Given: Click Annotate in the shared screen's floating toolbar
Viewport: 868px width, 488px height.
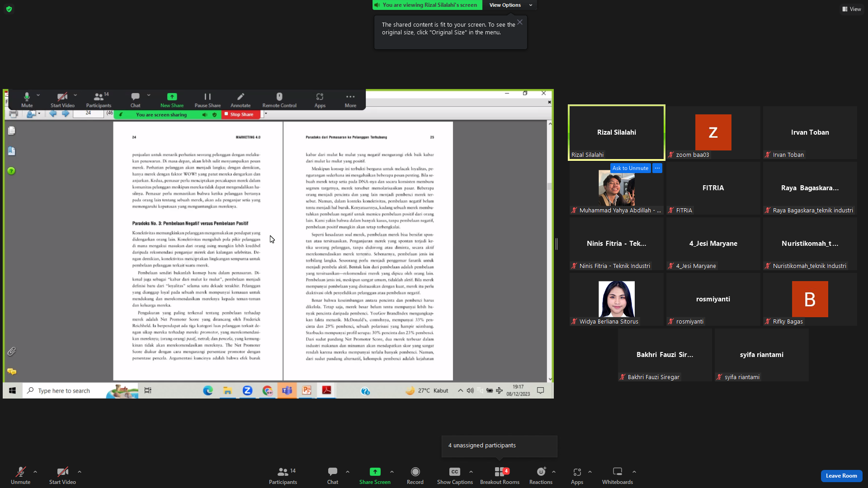Looking at the screenshot, I should coord(241,100).
